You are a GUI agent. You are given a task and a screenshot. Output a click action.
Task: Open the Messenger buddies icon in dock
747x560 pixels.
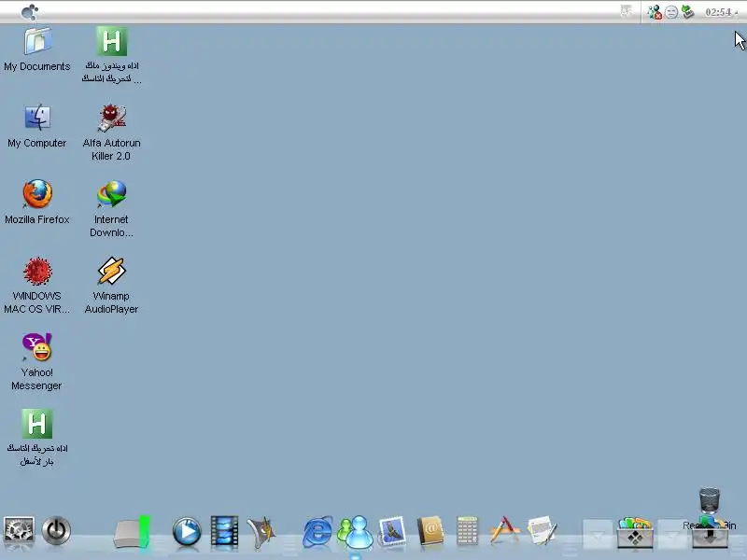coord(356,532)
